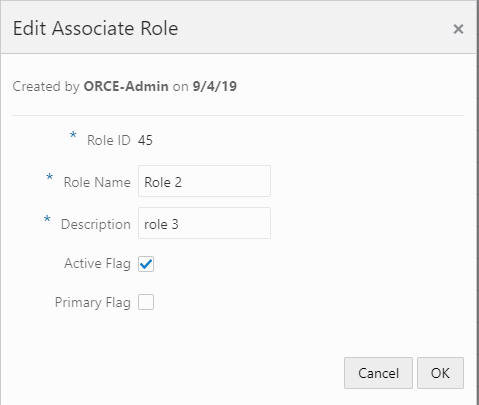This screenshot has width=479, height=405.
Task: Confirm changes with the OK button
Action: (440, 373)
